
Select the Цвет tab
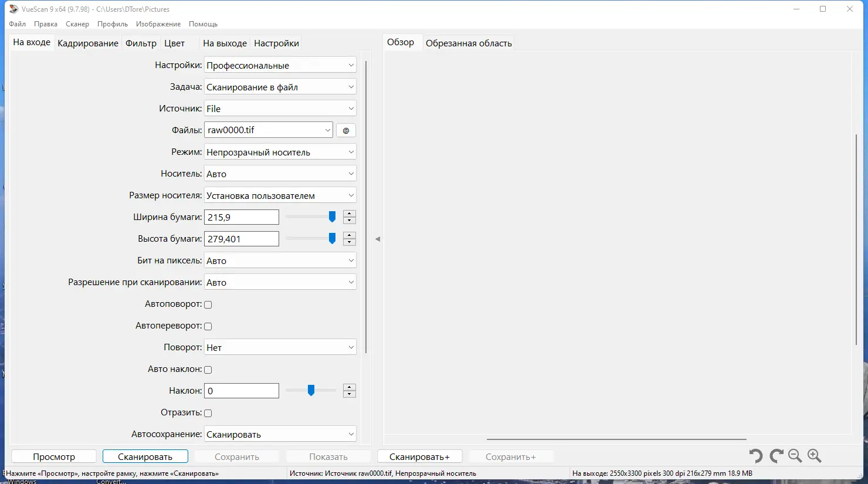[x=175, y=43]
